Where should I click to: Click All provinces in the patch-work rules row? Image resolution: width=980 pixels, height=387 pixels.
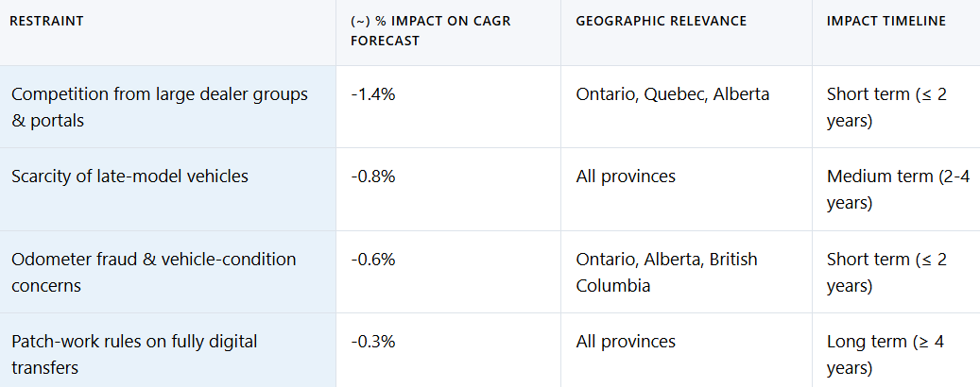pos(626,341)
